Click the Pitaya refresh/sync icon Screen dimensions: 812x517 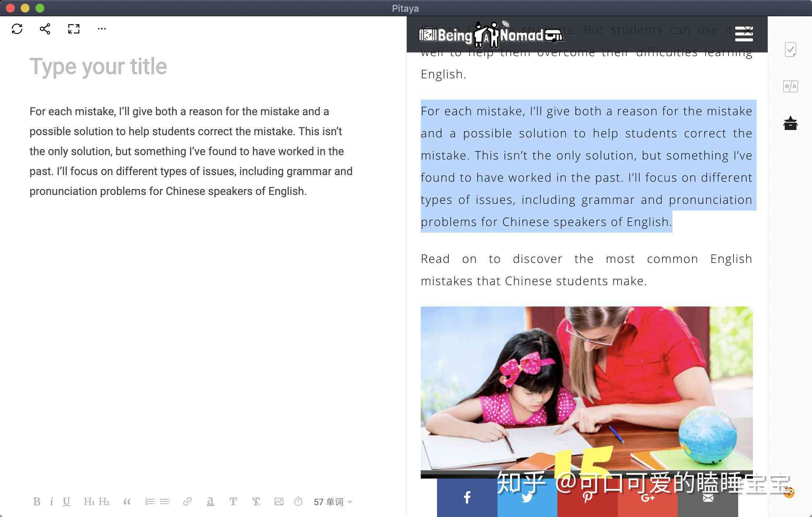17,28
